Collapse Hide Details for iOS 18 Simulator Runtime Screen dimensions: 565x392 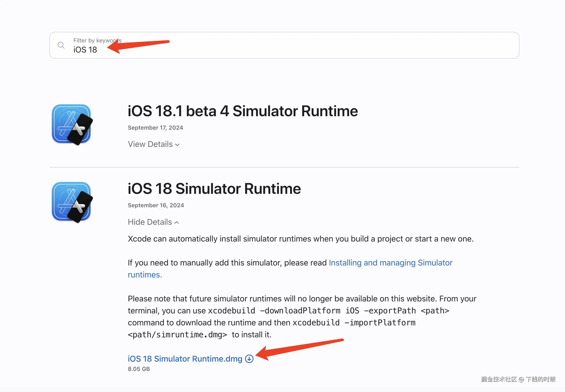coord(150,222)
